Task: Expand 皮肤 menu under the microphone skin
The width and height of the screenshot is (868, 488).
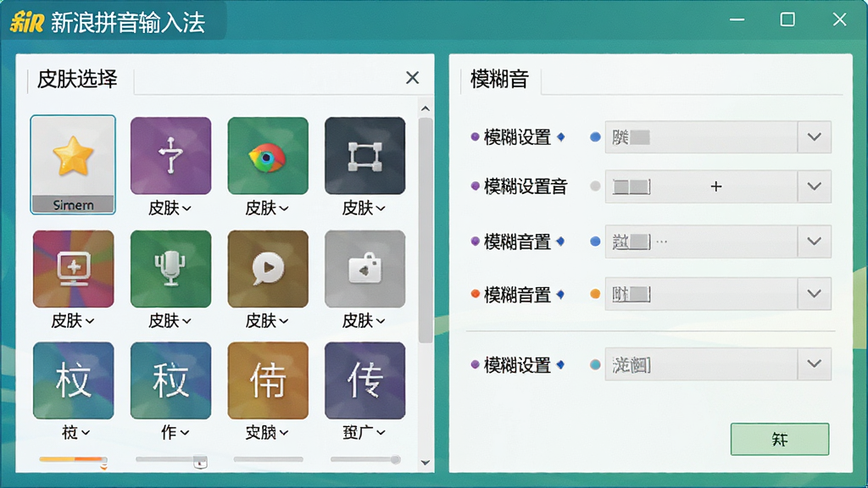Action: [x=170, y=321]
